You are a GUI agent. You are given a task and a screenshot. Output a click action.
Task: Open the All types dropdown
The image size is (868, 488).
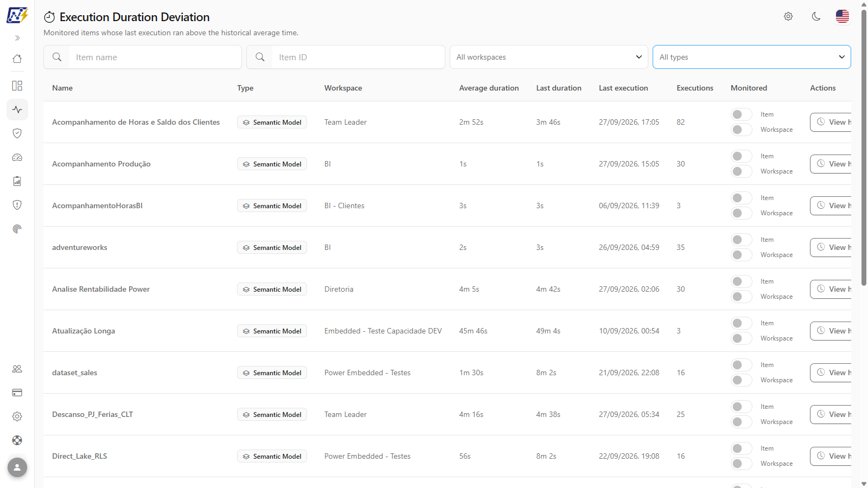(751, 57)
